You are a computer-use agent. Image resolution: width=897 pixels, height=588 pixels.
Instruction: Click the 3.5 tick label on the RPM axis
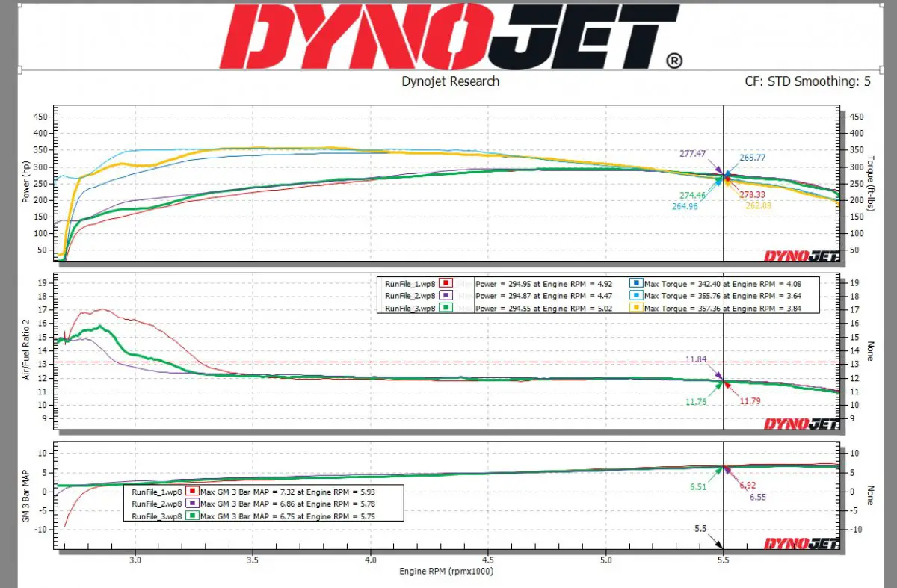point(253,559)
